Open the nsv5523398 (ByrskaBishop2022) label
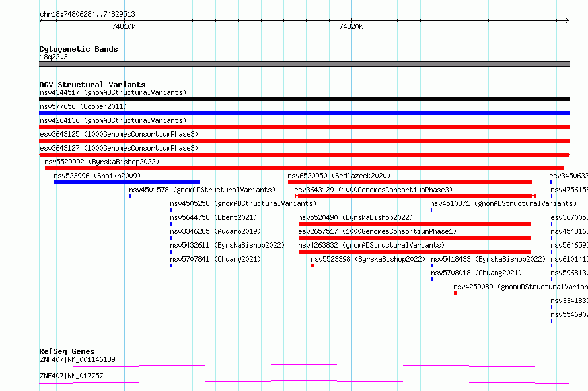Image resolution: width=588 pixels, height=391 pixels. [368, 259]
